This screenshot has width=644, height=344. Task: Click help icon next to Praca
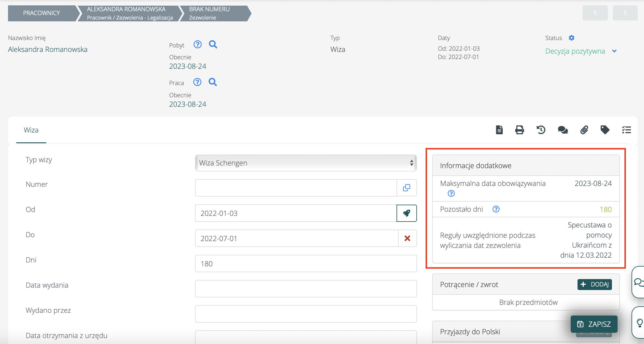[197, 82]
